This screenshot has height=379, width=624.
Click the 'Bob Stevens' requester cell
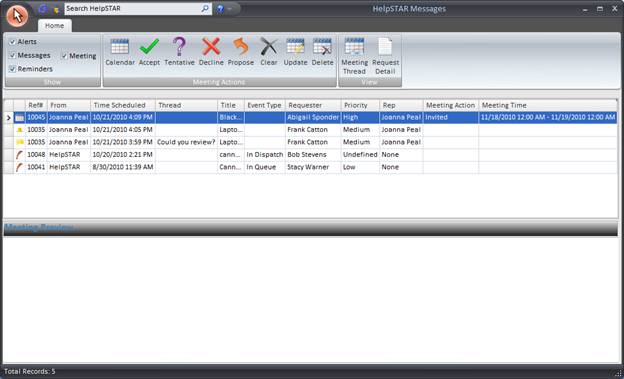[x=313, y=154]
